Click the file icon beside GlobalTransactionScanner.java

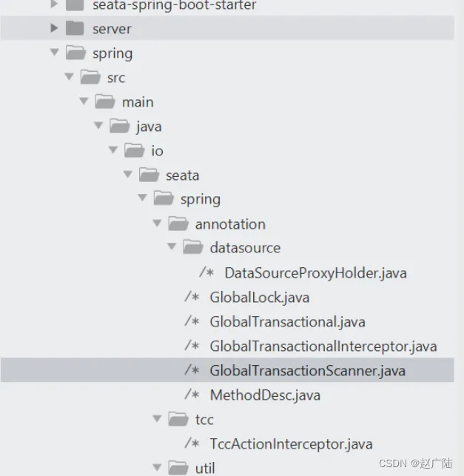(x=192, y=369)
